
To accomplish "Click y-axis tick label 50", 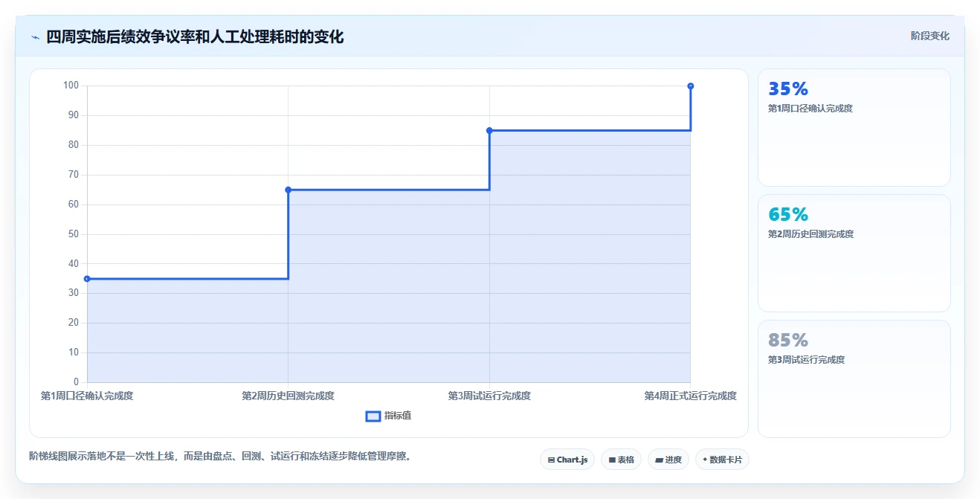I will click(74, 234).
